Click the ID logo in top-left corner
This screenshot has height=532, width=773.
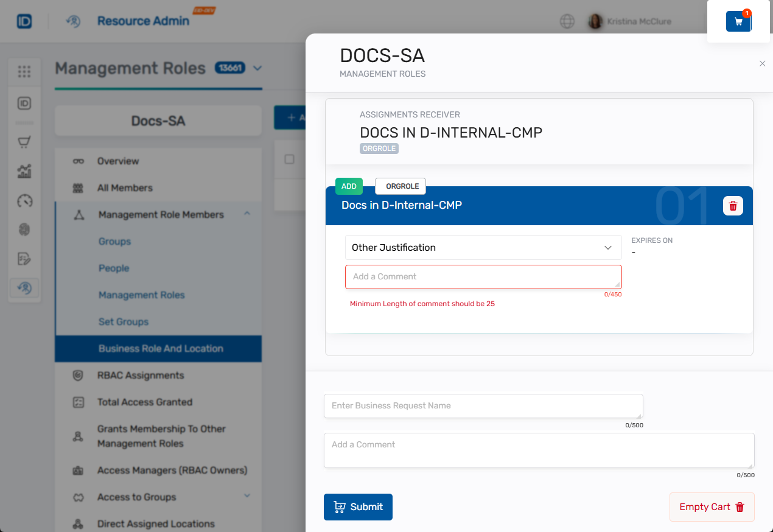tap(24, 21)
